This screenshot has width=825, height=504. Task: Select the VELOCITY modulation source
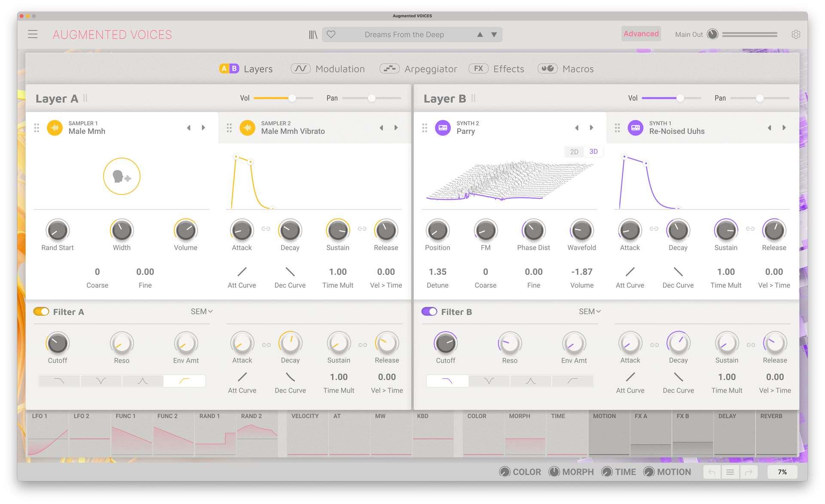[307, 434]
